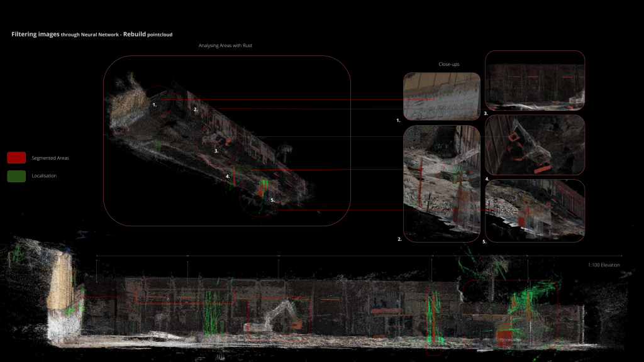Select the green Localisation legend swatch

[x=15, y=176]
